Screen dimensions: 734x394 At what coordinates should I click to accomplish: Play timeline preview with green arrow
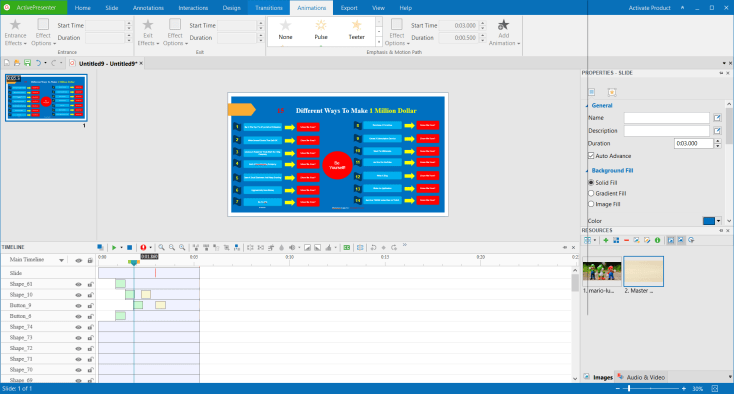click(x=114, y=248)
